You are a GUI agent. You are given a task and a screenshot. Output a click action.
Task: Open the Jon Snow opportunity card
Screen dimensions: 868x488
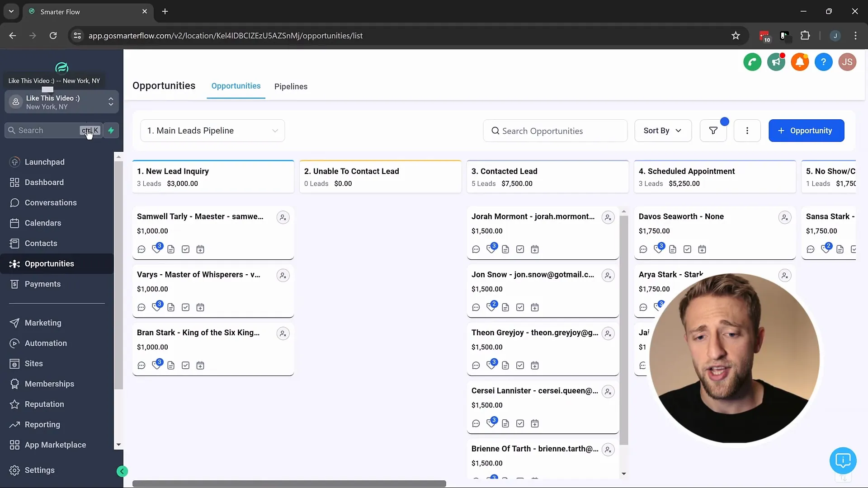(542, 291)
